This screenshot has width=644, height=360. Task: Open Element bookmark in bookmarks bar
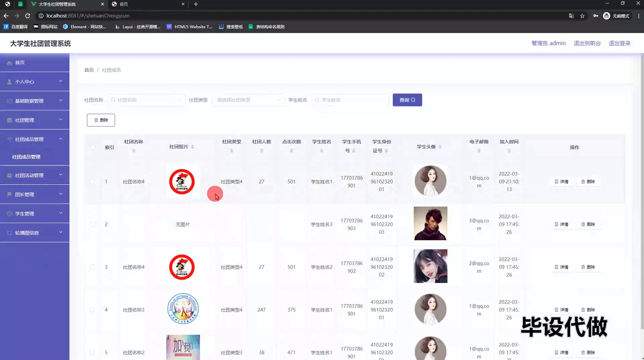click(85, 27)
